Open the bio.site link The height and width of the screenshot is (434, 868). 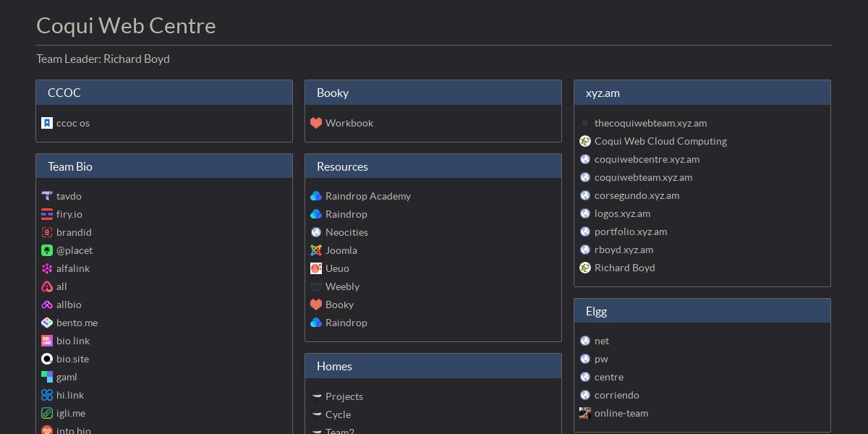tap(72, 359)
